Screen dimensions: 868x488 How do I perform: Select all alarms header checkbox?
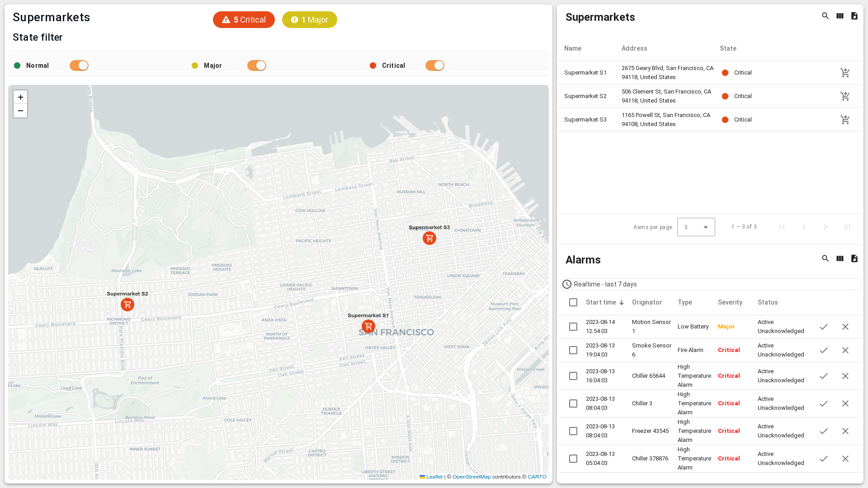coord(573,302)
